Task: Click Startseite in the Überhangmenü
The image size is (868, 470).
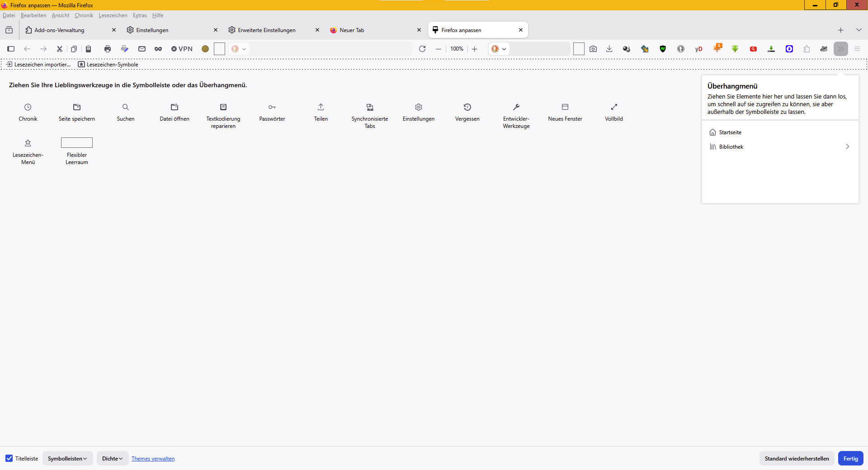Action: pos(780,132)
